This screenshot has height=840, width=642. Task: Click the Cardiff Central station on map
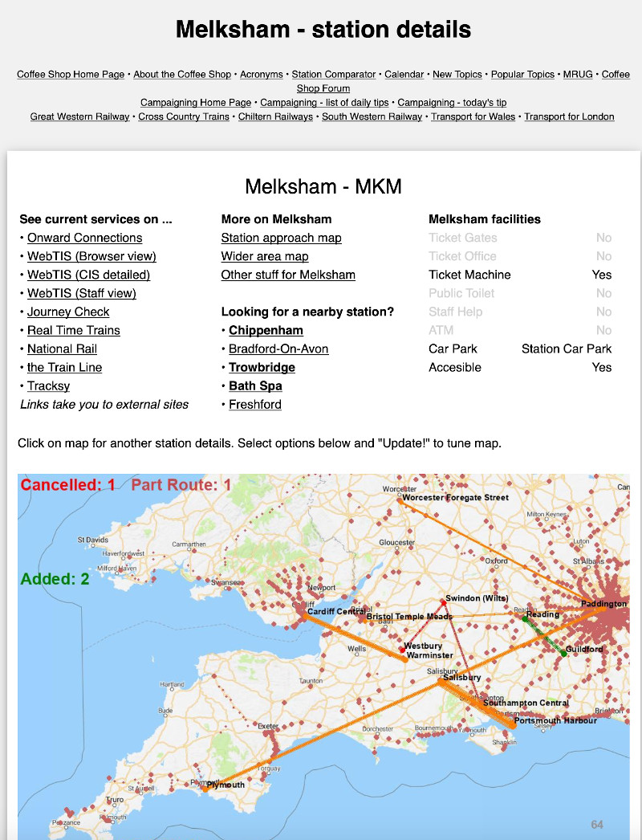pos(307,617)
